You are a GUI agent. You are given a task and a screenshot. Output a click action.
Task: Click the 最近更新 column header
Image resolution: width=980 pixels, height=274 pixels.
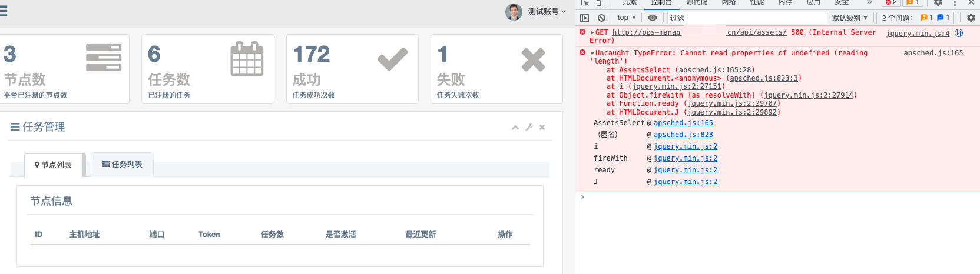(421, 234)
